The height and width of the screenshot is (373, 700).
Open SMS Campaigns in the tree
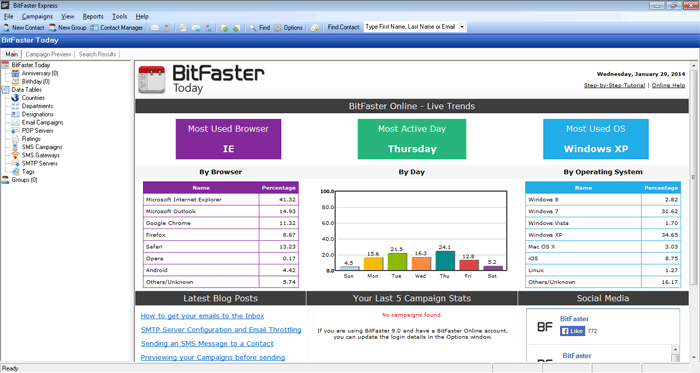(42, 147)
